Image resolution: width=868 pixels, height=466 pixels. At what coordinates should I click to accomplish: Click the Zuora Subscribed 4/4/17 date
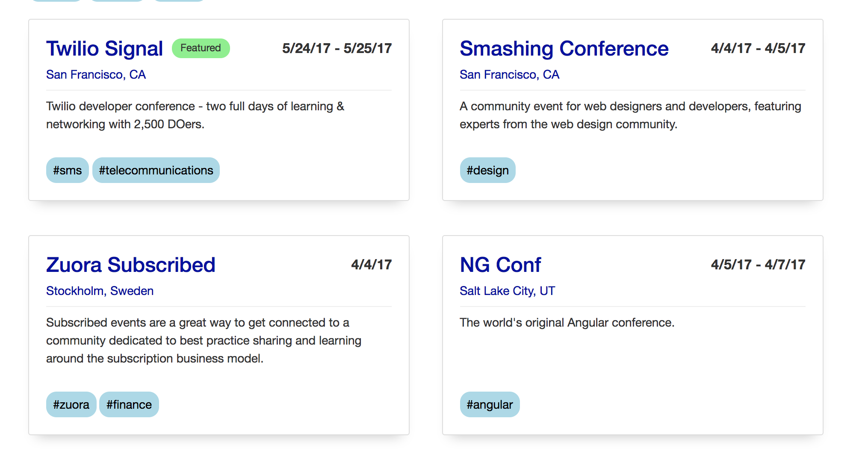tap(371, 265)
